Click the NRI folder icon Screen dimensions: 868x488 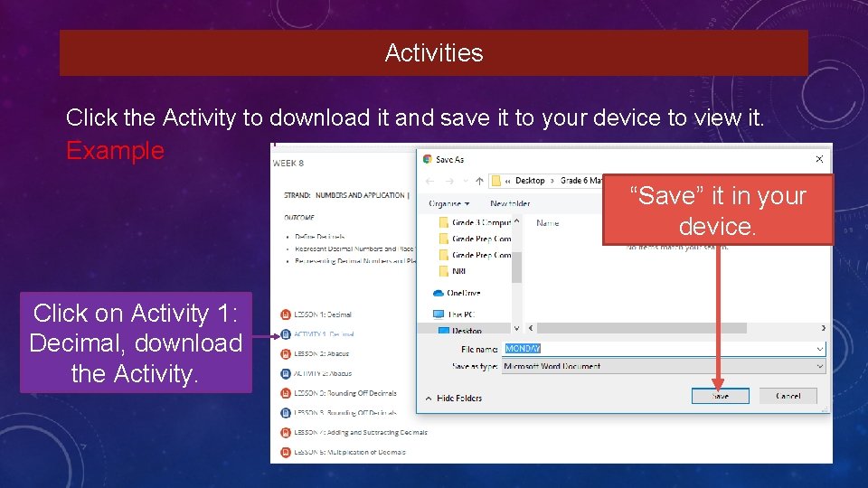pos(443,271)
